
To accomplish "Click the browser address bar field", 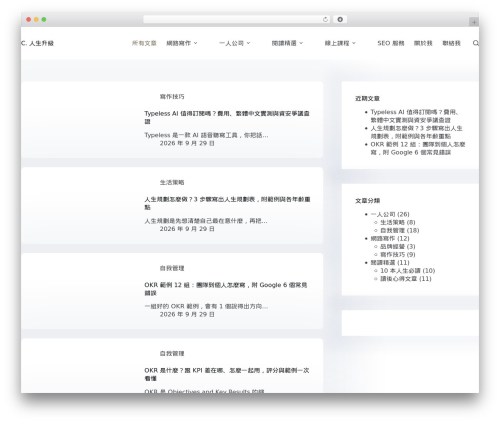I will pos(237,20).
